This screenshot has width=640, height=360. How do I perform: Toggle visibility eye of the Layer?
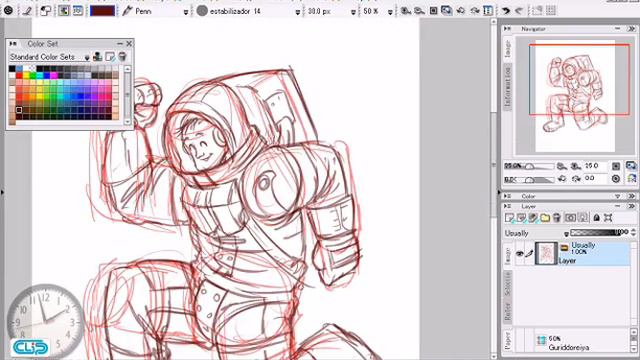click(x=519, y=254)
